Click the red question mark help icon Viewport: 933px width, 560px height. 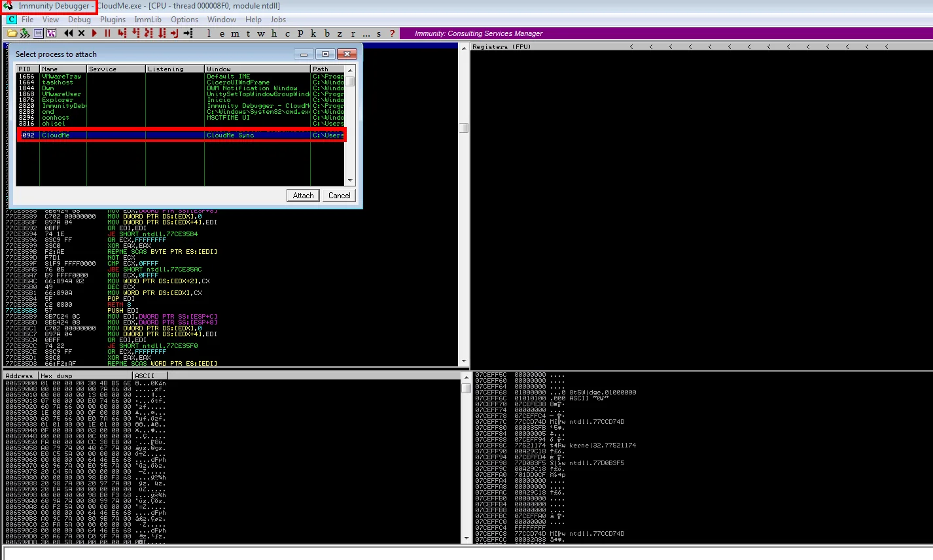tap(392, 33)
